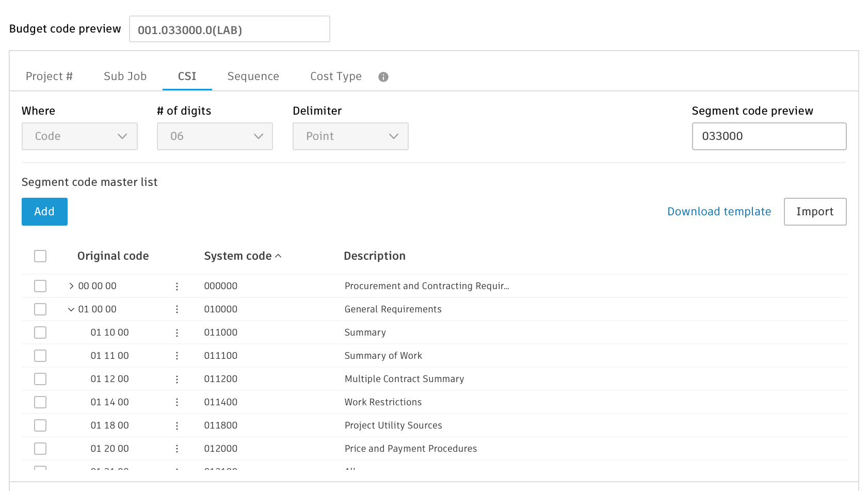
Task: Open the three-dot menu for row 01 00 00
Action: click(177, 310)
